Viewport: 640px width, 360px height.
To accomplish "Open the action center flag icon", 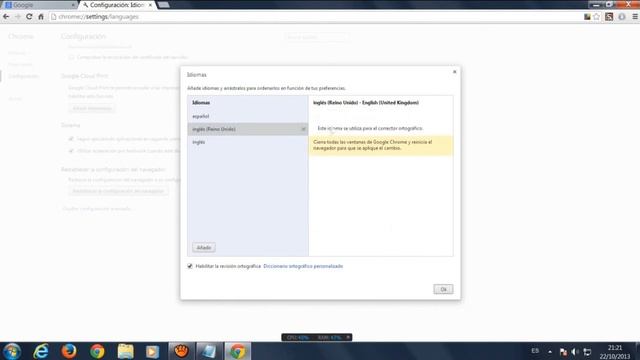I will [563, 351].
